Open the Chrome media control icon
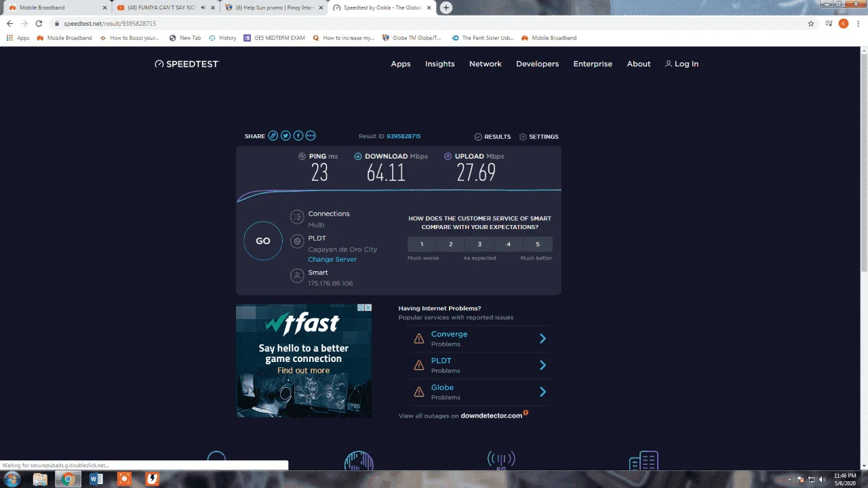 [x=829, y=23]
